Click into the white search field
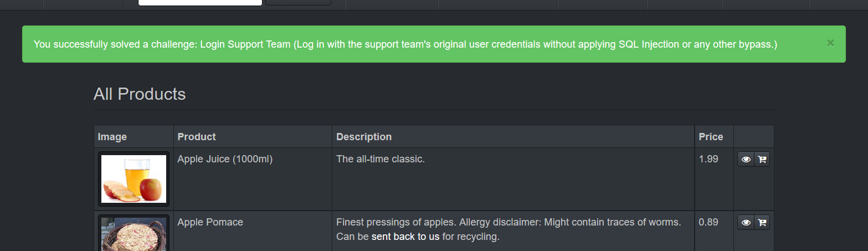This screenshot has height=251, width=868. 200,3
